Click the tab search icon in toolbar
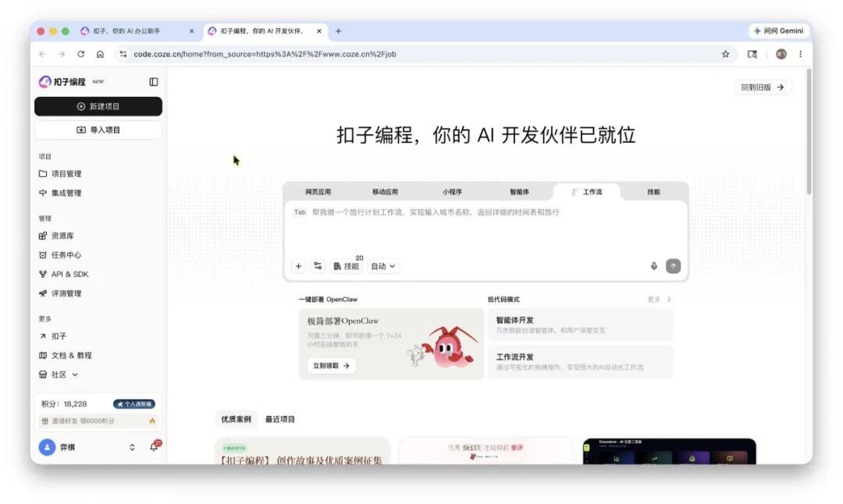Image resolution: width=843 pixels, height=504 pixels. coord(752,54)
